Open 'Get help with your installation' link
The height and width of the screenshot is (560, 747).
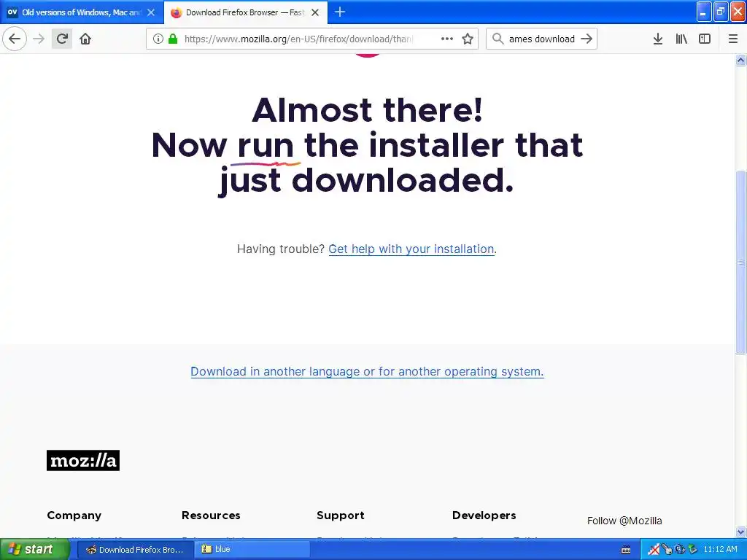tap(411, 249)
